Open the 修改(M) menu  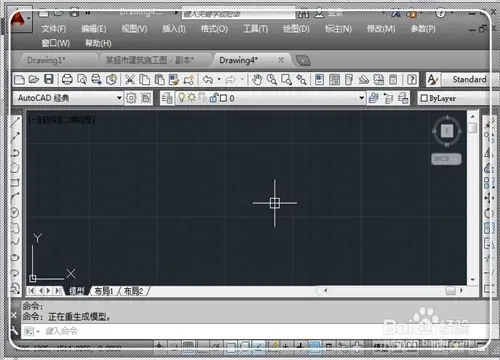[x=381, y=29]
